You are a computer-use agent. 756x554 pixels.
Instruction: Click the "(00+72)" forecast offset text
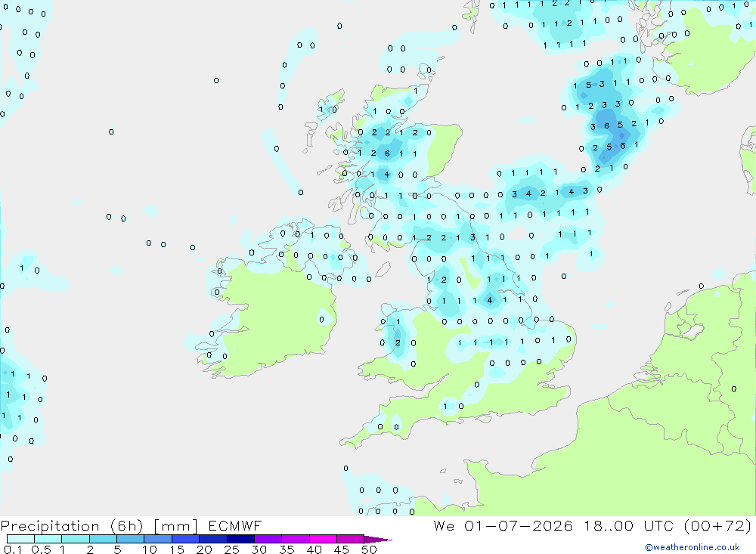(717, 526)
